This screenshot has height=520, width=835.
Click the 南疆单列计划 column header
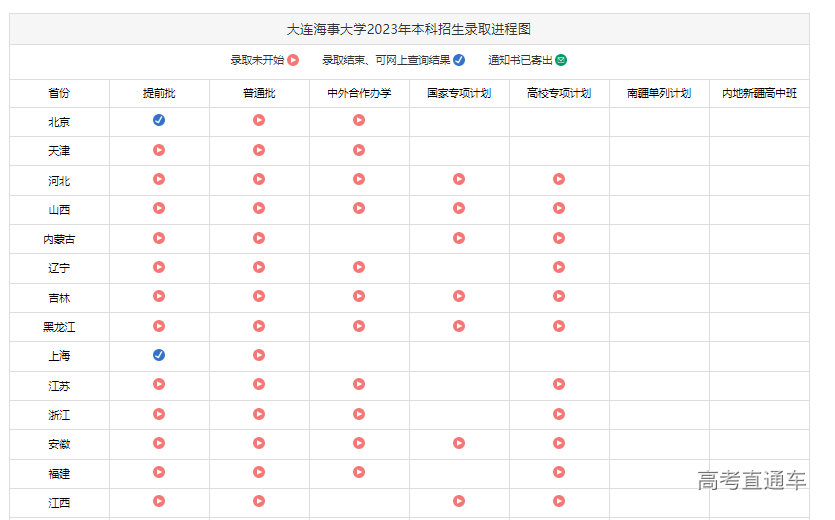(659, 93)
